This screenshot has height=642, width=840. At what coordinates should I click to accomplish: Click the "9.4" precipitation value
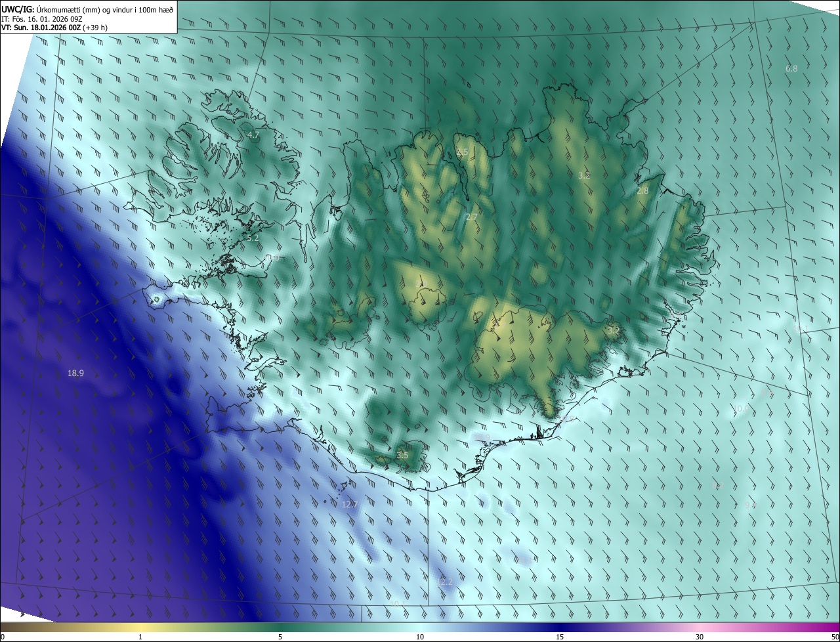coord(751,505)
